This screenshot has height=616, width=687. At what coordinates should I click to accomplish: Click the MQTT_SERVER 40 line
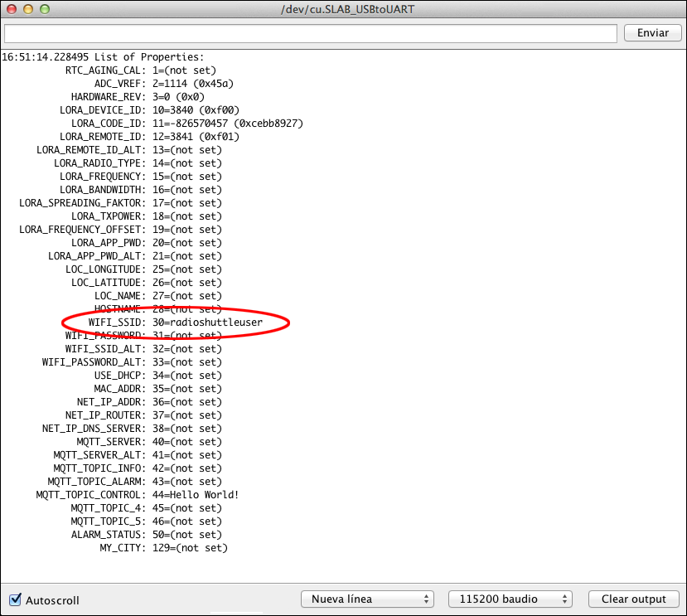click(149, 442)
